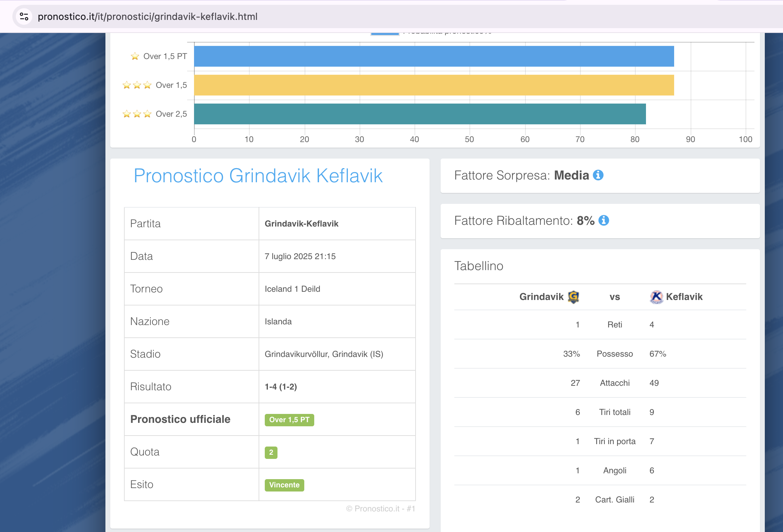Click the result 1-4 (1-2)

coord(281,387)
